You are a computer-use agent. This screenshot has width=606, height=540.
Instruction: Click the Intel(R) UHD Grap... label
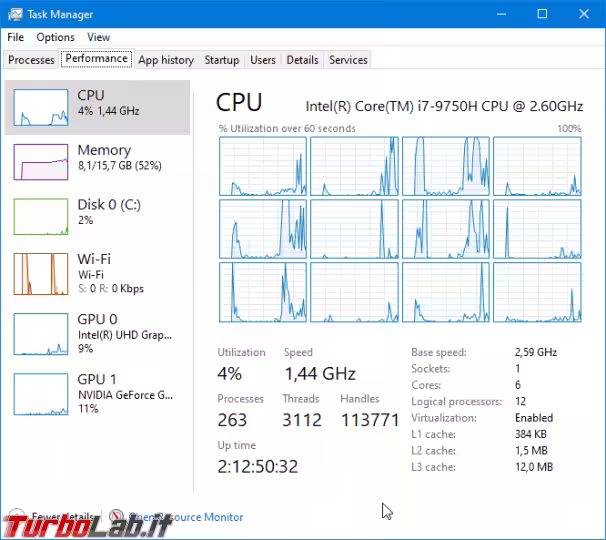pos(125,335)
